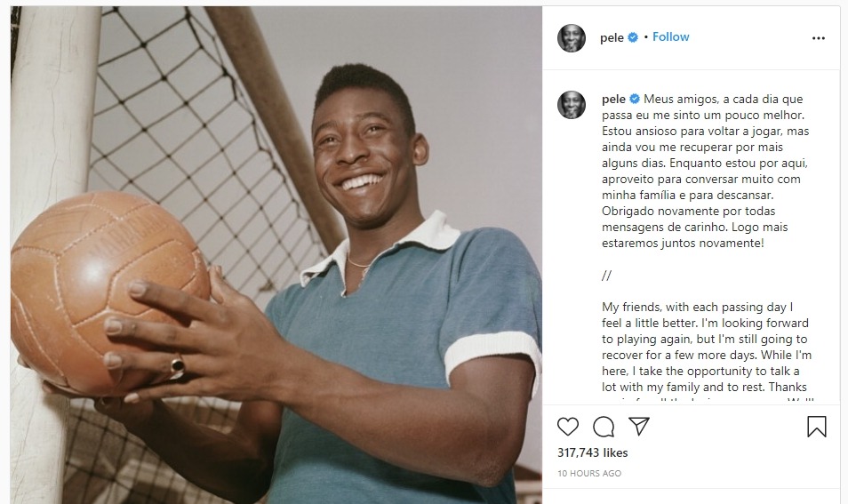Click the Follow link beside pele
Image resolution: width=848 pixels, height=504 pixels.
pyautogui.click(x=670, y=36)
